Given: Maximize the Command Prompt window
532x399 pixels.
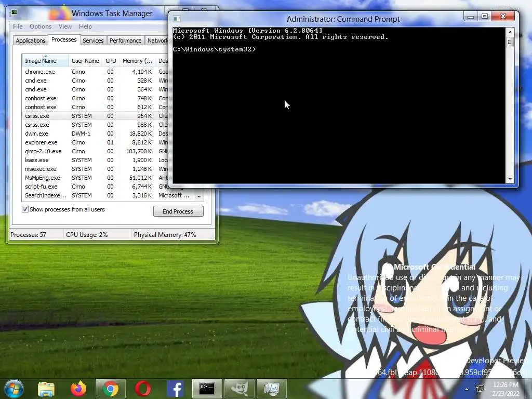Looking at the screenshot, I should (x=485, y=17).
